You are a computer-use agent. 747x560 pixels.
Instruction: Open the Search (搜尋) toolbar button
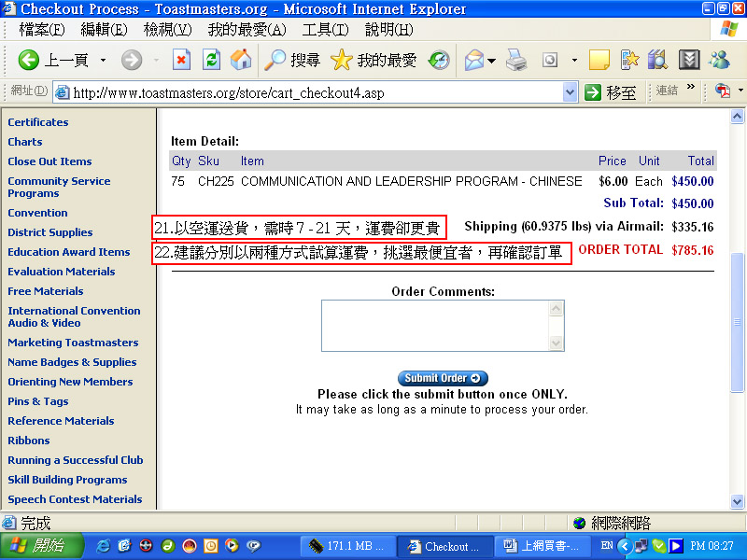click(x=292, y=61)
